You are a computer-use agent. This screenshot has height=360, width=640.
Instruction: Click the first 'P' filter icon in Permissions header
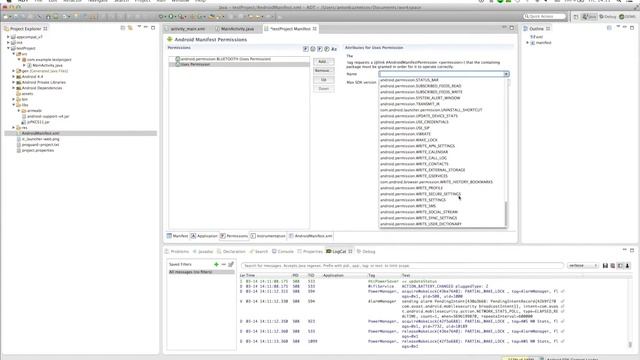[x=305, y=49]
